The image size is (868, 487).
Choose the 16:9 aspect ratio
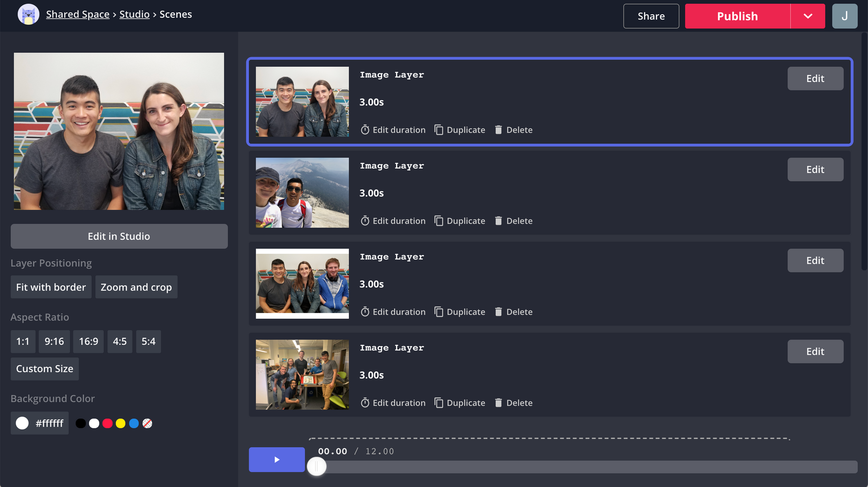88,342
